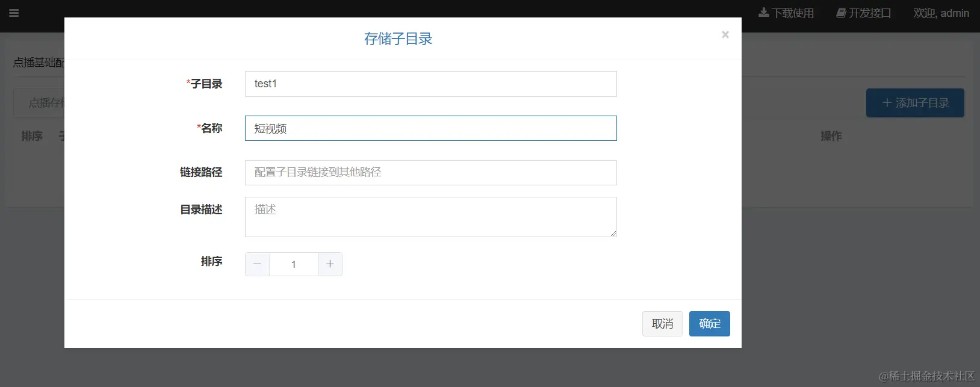Open 下载使用 in the top bar
980x387 pixels.
coord(786,13)
